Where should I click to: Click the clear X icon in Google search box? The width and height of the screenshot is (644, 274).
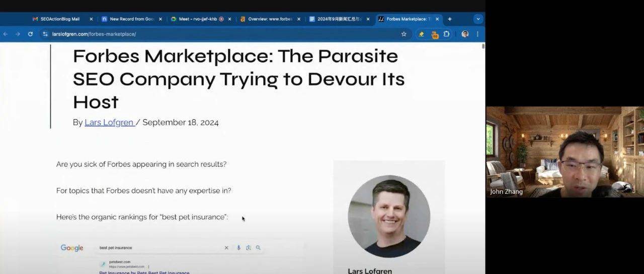pos(226,248)
